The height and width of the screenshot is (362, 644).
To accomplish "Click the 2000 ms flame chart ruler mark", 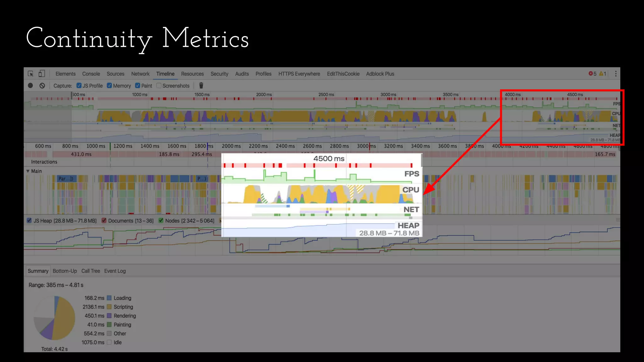I will point(231,146).
